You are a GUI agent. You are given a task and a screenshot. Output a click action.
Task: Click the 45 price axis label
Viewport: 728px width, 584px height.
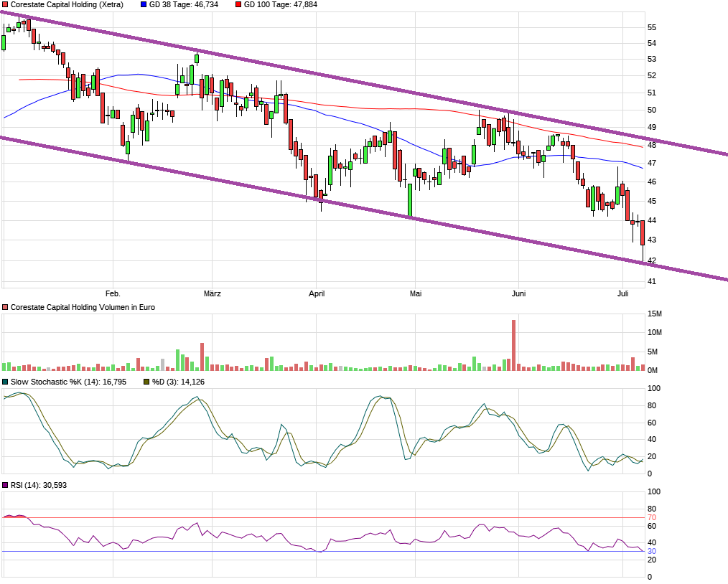(x=652, y=202)
